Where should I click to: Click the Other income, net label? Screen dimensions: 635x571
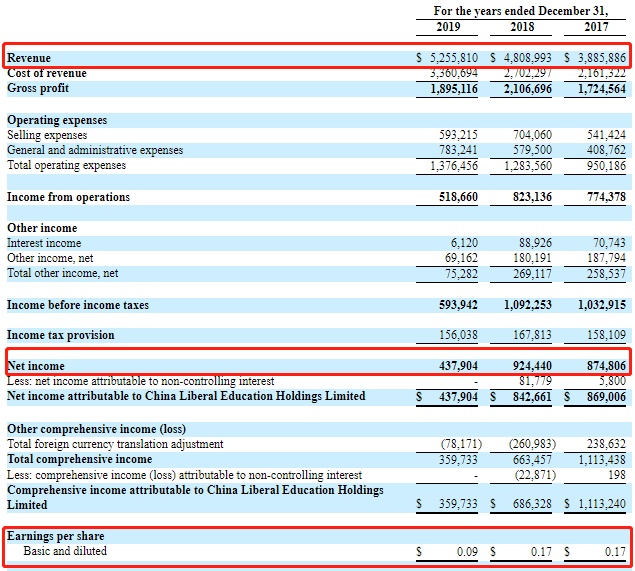pos(50,258)
